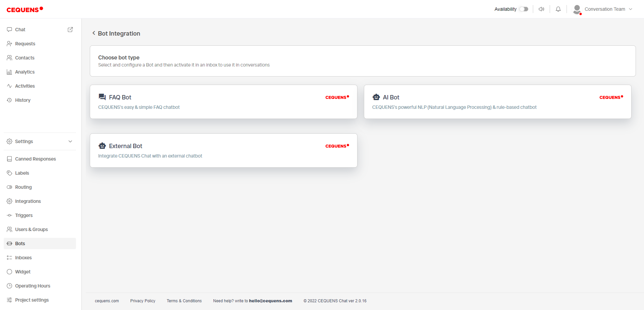
Task: Click the Activities pulse icon
Action: (9, 86)
